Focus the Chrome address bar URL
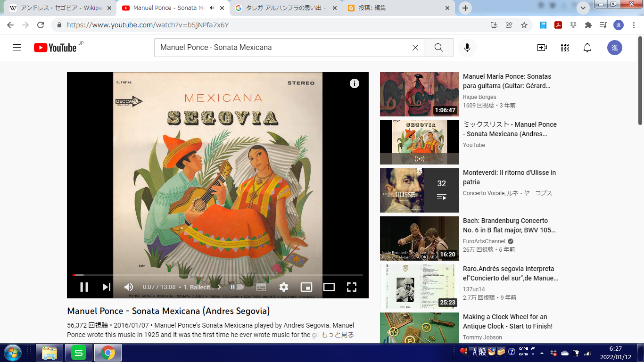Viewport: 644px width, 362px height. tap(148, 25)
